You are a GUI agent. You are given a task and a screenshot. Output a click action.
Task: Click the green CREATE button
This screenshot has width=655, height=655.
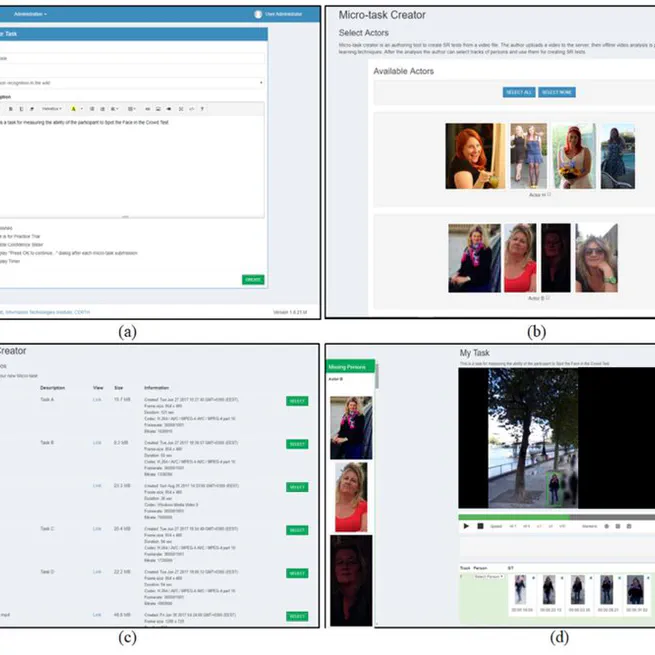(253, 279)
